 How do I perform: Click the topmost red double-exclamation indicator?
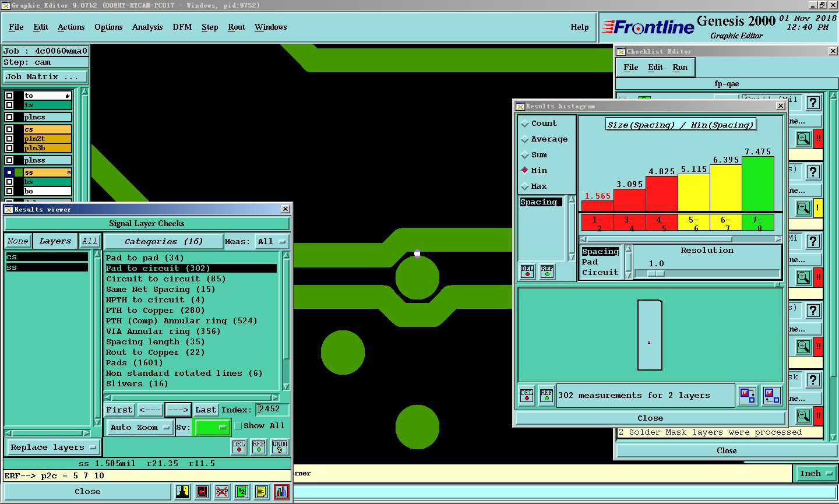tap(818, 139)
